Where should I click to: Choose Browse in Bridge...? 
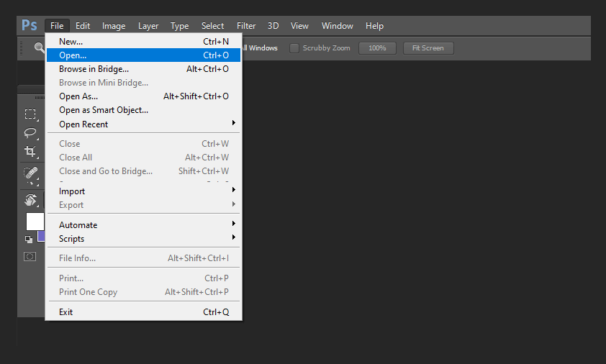click(143, 69)
